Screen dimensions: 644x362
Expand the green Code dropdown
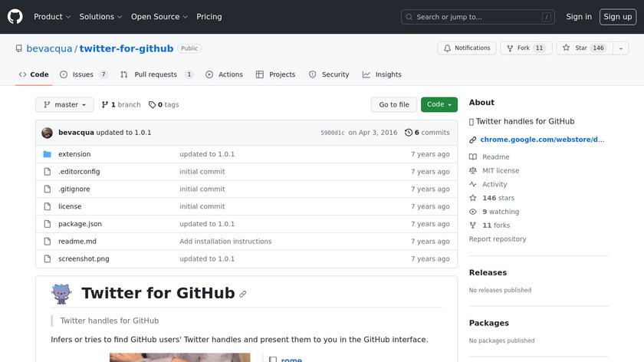pos(439,105)
